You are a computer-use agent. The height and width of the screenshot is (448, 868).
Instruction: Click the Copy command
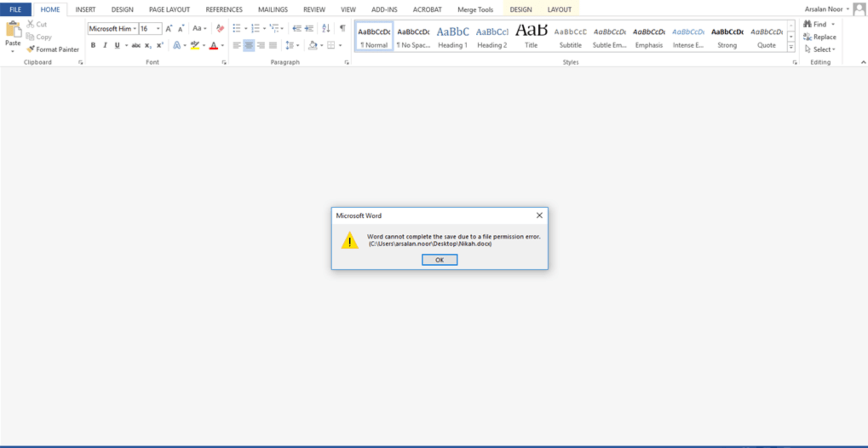click(x=39, y=37)
